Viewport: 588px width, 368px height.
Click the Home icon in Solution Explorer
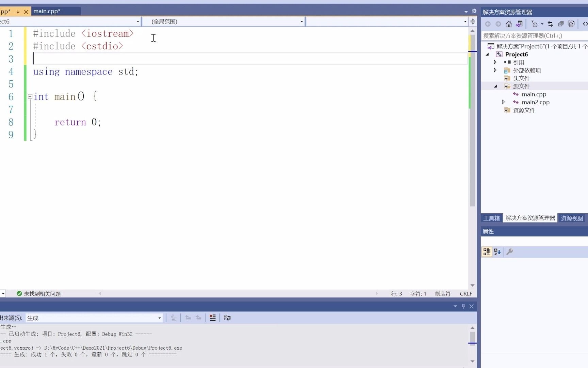(x=508, y=24)
